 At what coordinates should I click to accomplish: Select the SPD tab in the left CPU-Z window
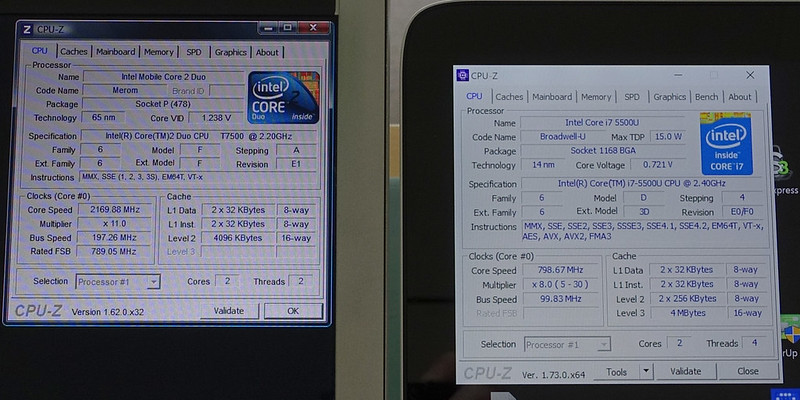[194, 52]
